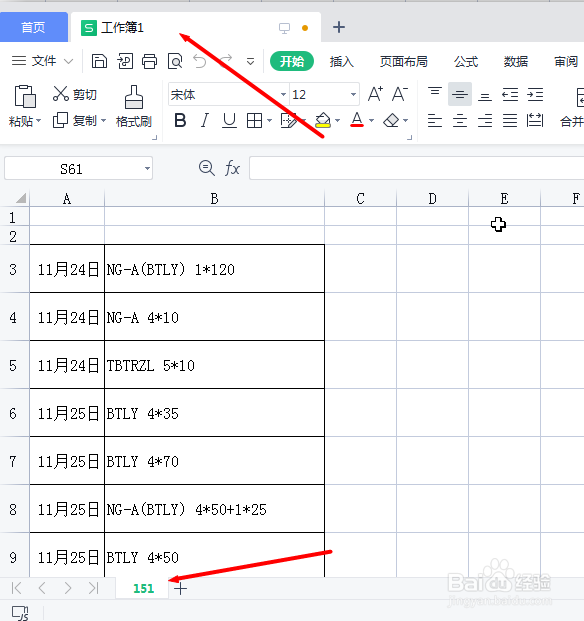This screenshot has height=621, width=584.
Task: Select sheet tab 151
Action: pyautogui.click(x=143, y=589)
